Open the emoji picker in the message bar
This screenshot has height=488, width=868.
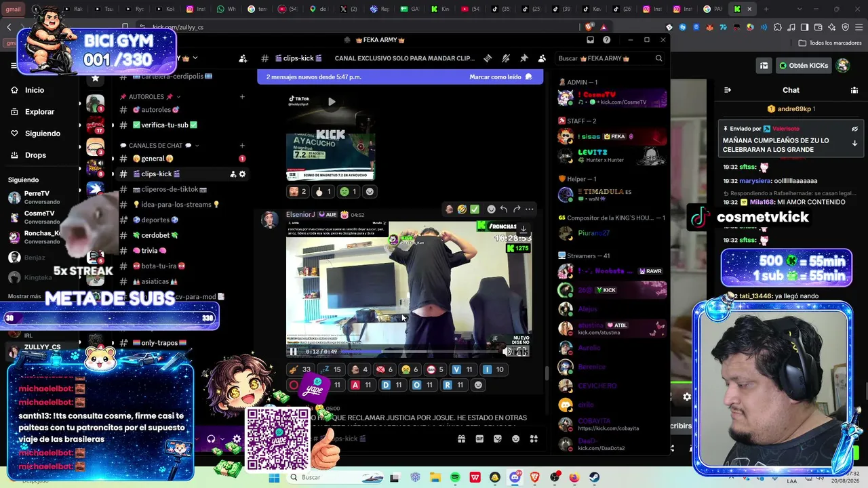(516, 439)
